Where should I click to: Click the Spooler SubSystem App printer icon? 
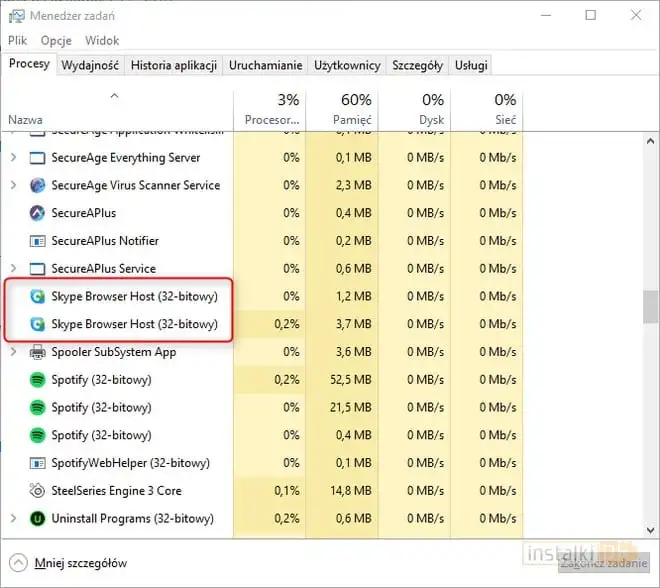coord(38,352)
